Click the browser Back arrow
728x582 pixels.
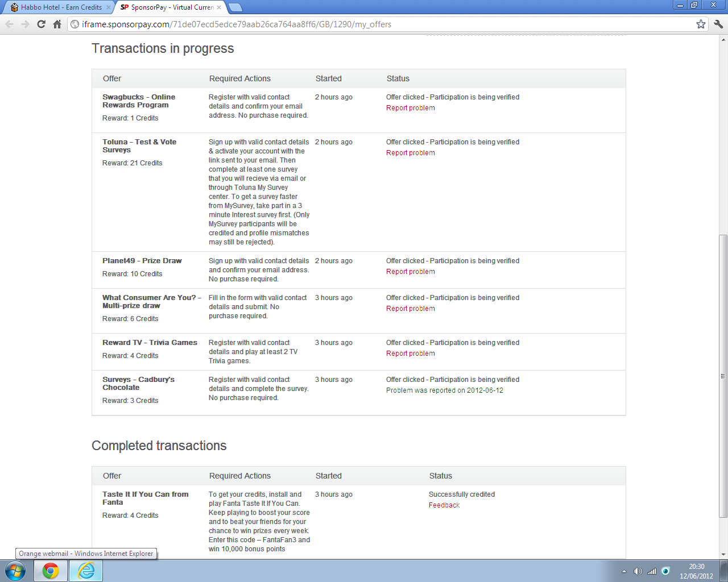(9, 24)
